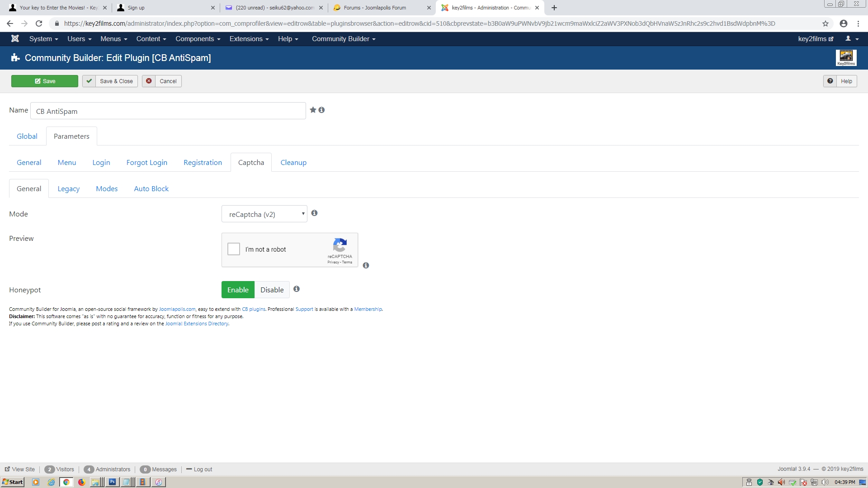Open Chrome three-dot menu

pyautogui.click(x=858, y=23)
